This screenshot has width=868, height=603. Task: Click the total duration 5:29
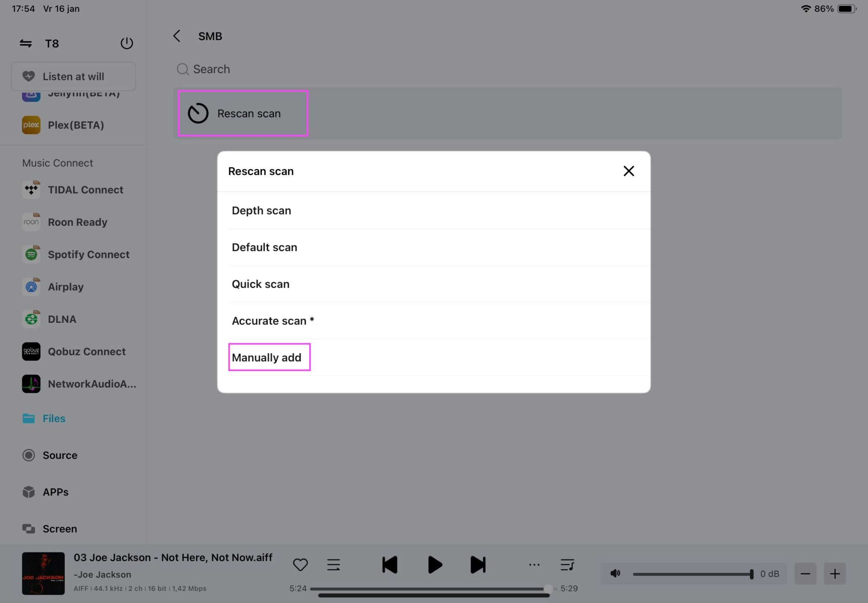569,588
